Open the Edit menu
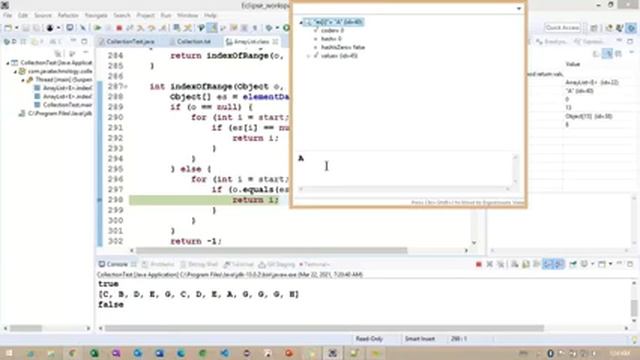 [x=23, y=16]
